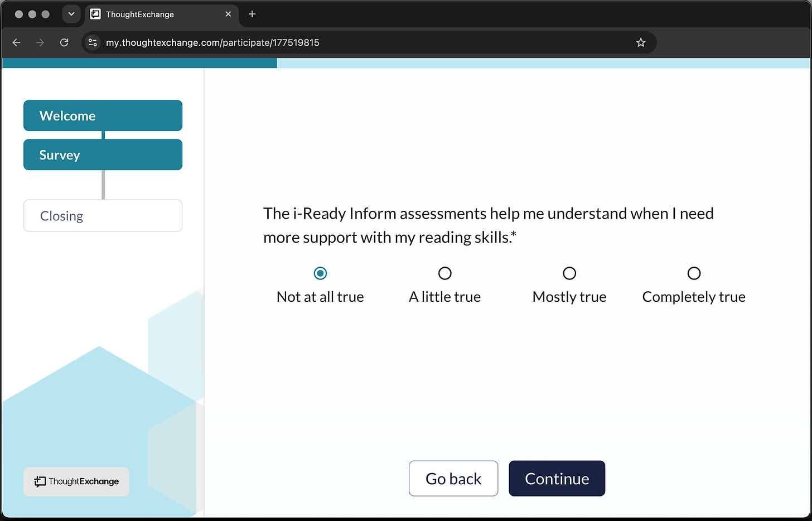The height and width of the screenshot is (521, 812).
Task: Open site information icon in address bar
Action: [93, 42]
